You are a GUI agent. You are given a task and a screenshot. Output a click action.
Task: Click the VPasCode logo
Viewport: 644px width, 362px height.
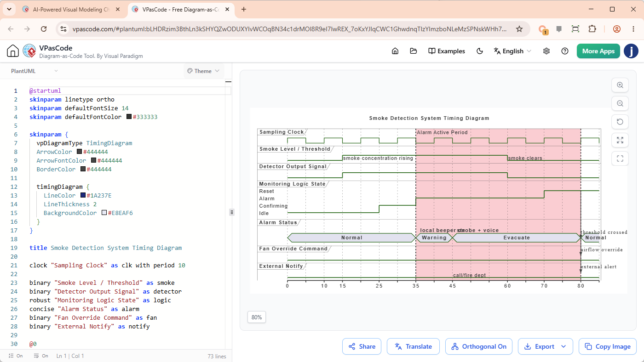click(x=29, y=51)
